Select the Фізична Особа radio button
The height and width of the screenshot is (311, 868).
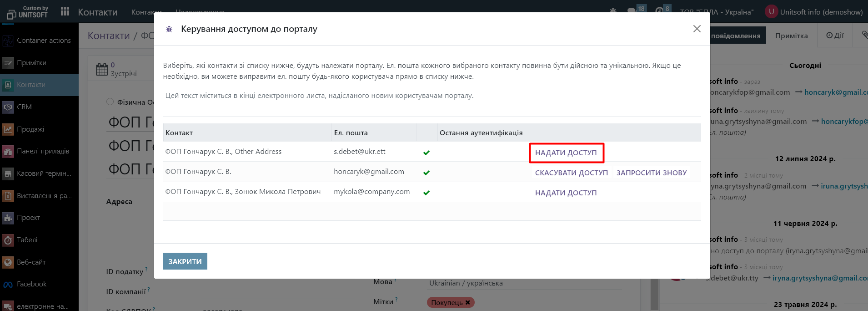(x=110, y=102)
